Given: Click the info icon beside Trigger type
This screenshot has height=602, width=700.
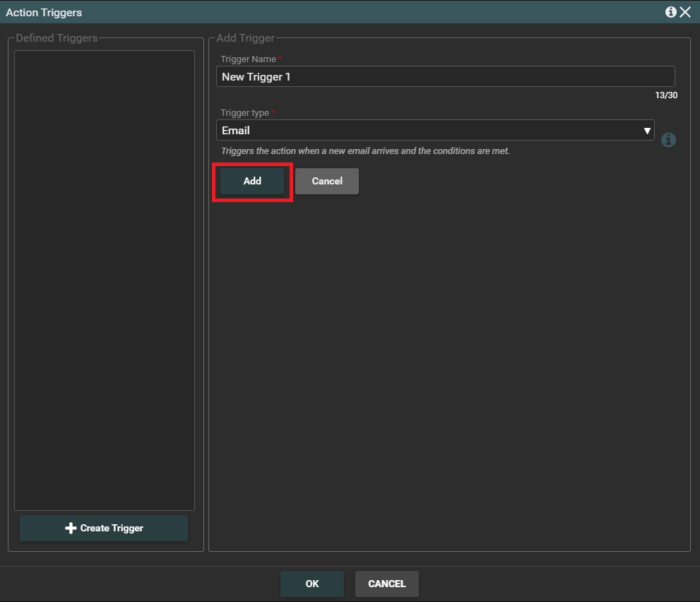Looking at the screenshot, I should (x=668, y=140).
